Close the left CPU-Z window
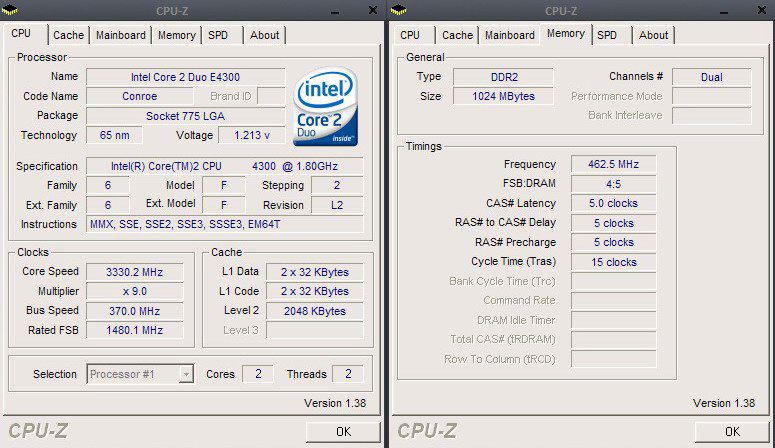 (x=373, y=10)
